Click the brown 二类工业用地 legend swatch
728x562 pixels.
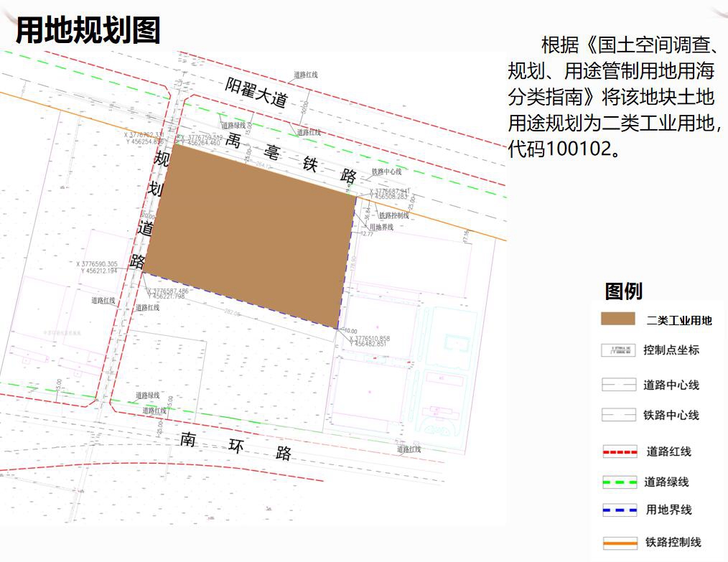point(618,319)
